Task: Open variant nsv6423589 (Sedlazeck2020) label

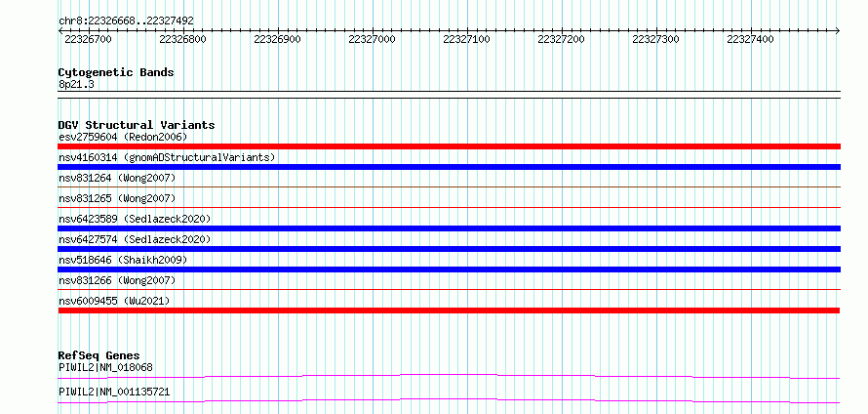Action: pos(135,219)
